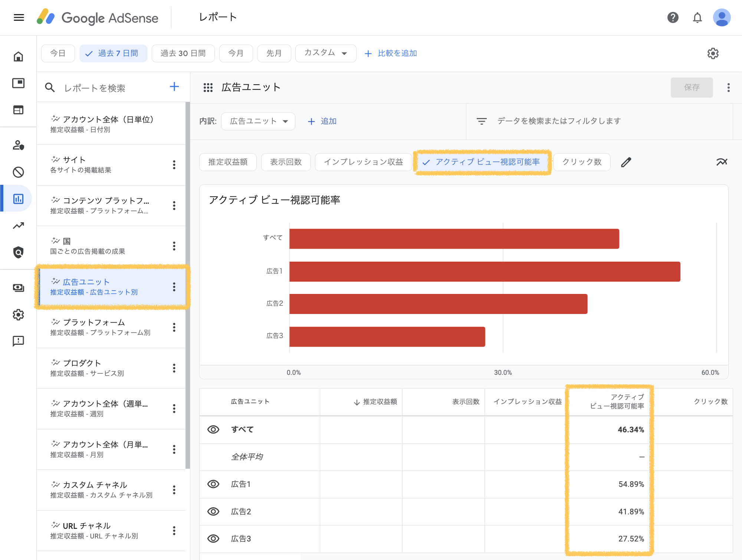Open options menu for 広告ユニット report
Viewport: 742px width, 560px height.
point(174,286)
